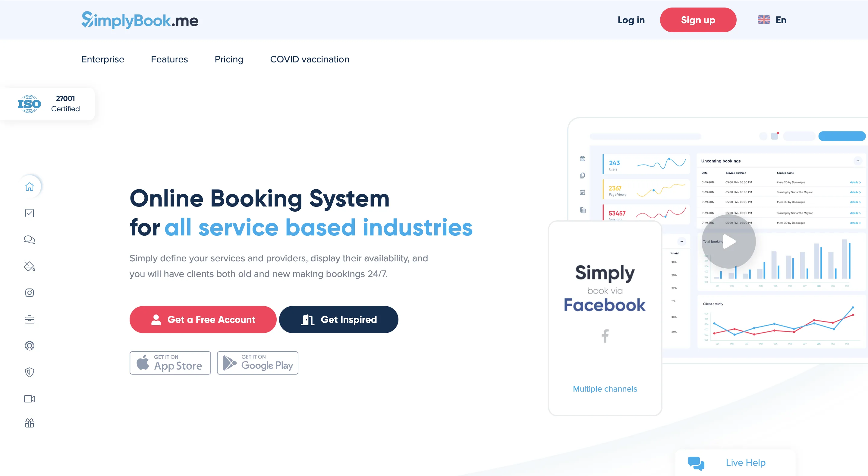Click the 'book via Facebook' card
The width and height of the screenshot is (868, 476).
point(605,318)
